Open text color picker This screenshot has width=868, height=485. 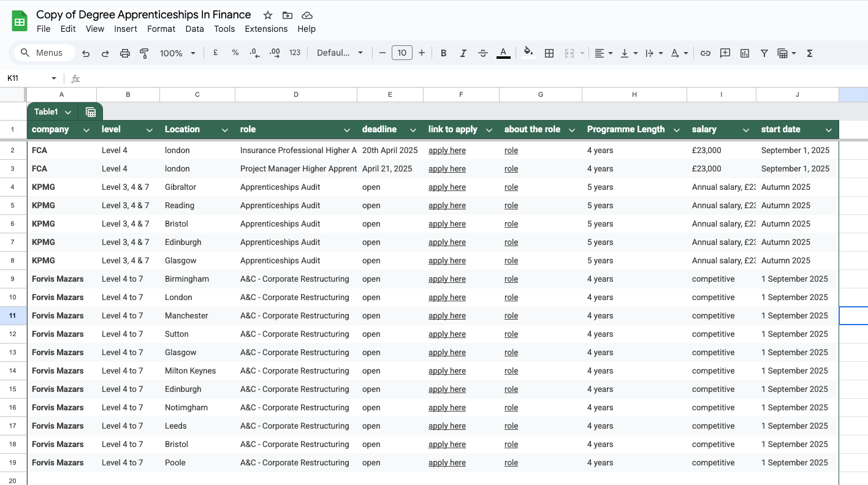(503, 53)
